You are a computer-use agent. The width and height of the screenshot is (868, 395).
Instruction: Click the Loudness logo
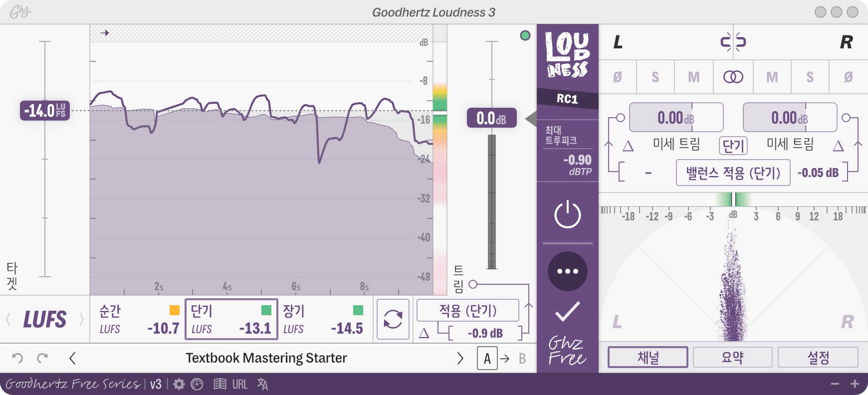pyautogui.click(x=567, y=55)
